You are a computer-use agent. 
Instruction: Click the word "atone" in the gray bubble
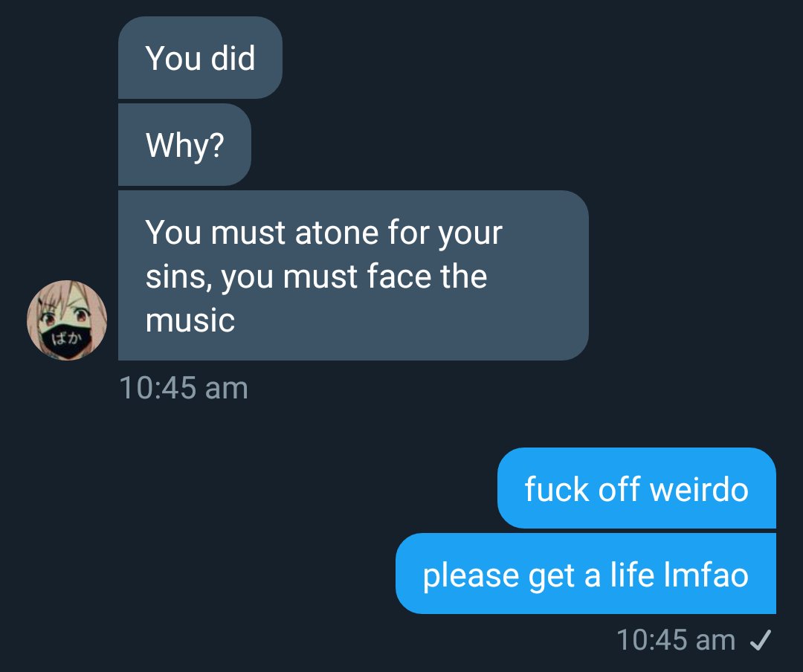point(337,233)
